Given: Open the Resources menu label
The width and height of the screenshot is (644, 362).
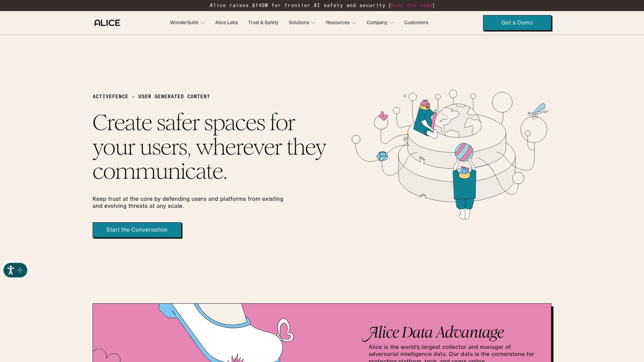Looking at the screenshot, I should pyautogui.click(x=338, y=22).
